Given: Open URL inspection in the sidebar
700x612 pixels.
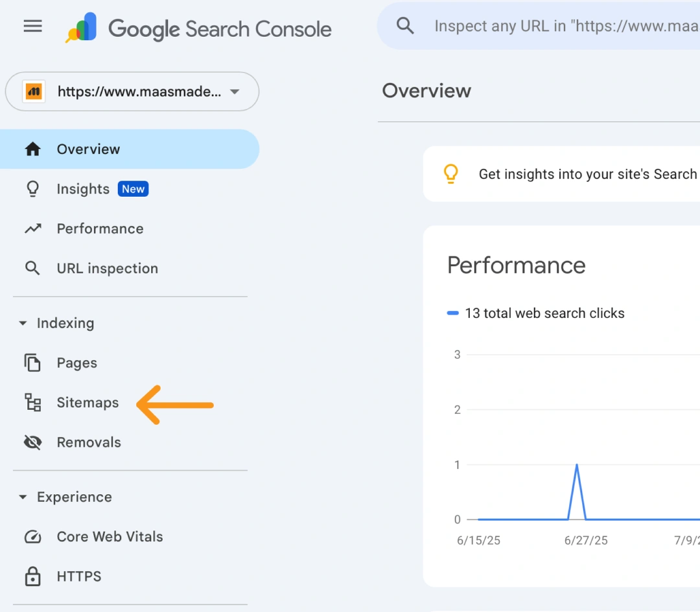Looking at the screenshot, I should 107,268.
